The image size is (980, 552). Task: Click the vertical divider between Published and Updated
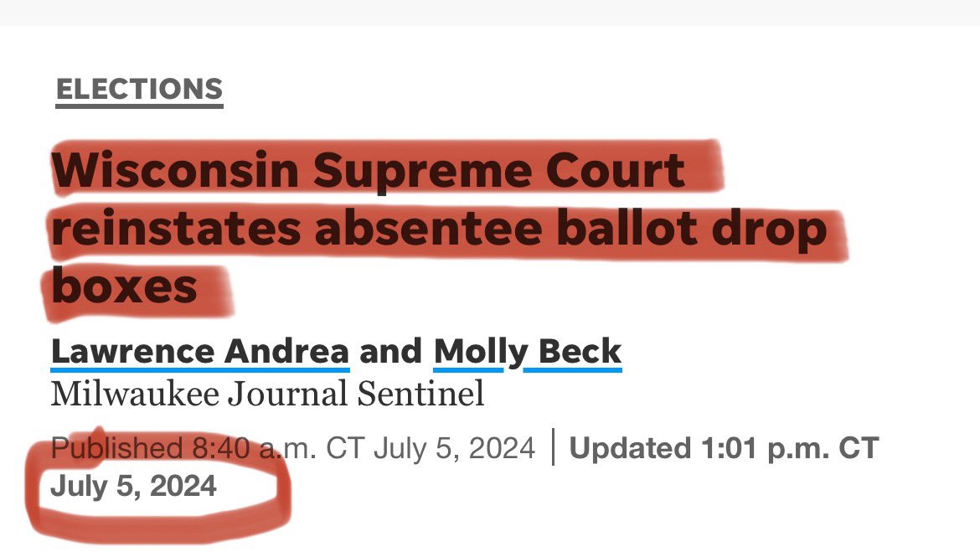click(553, 448)
